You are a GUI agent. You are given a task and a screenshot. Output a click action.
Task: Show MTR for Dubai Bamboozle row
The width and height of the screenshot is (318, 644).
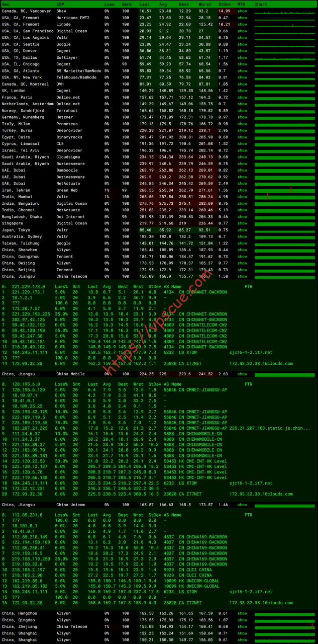tap(242, 170)
